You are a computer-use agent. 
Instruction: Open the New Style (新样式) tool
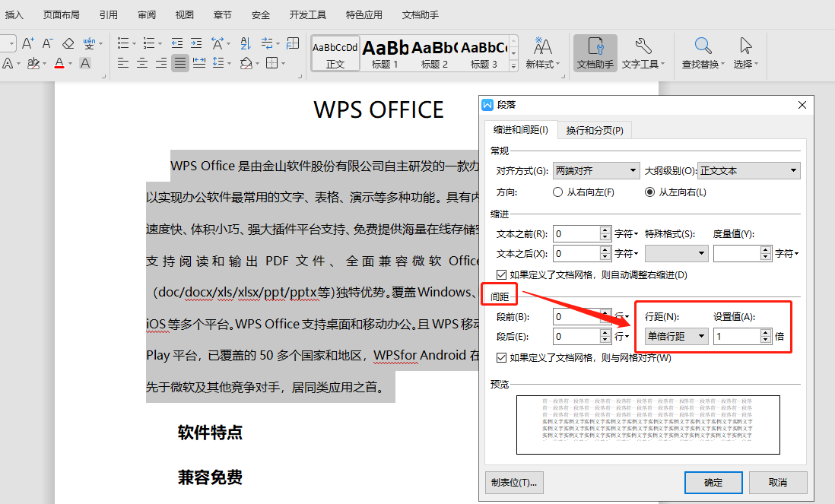click(x=543, y=52)
